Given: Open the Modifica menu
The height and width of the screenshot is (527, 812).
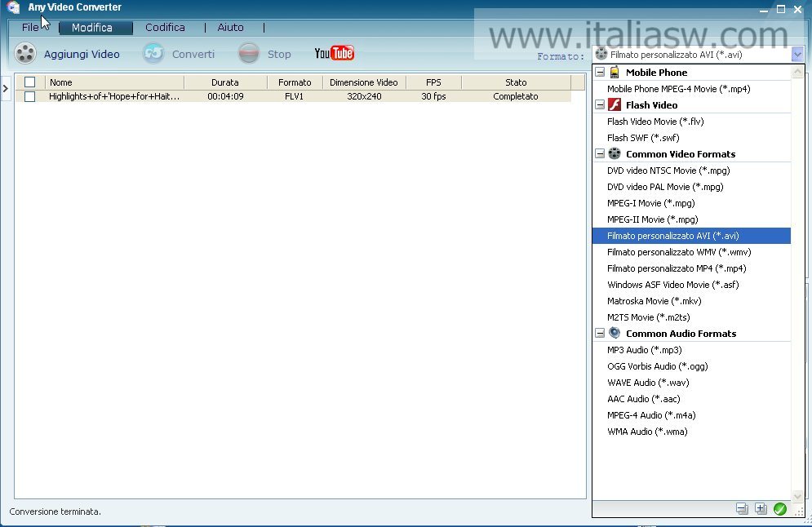Looking at the screenshot, I should [x=95, y=28].
